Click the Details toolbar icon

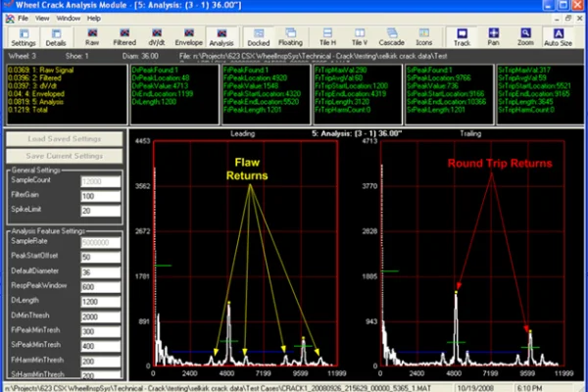[x=56, y=37]
